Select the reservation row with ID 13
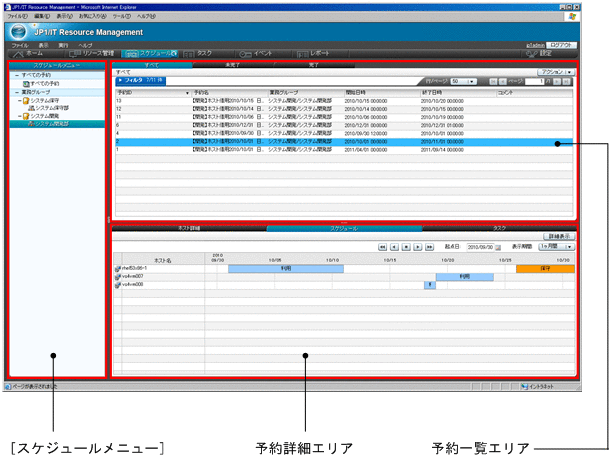This screenshot has width=612, height=460. click(344, 101)
